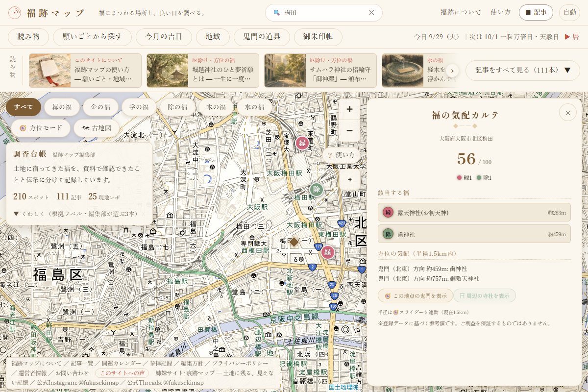Open the 記事一覧 footer link

point(81,364)
